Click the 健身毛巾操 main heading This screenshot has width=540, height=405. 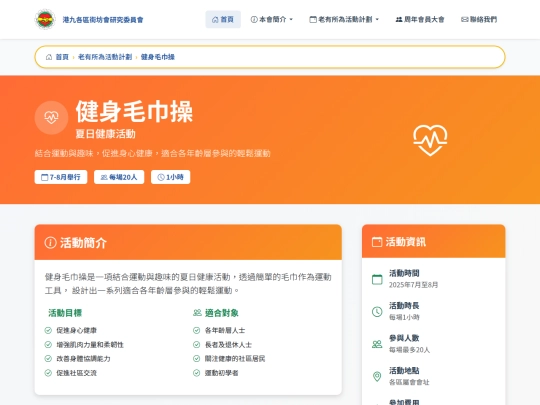coord(134,111)
